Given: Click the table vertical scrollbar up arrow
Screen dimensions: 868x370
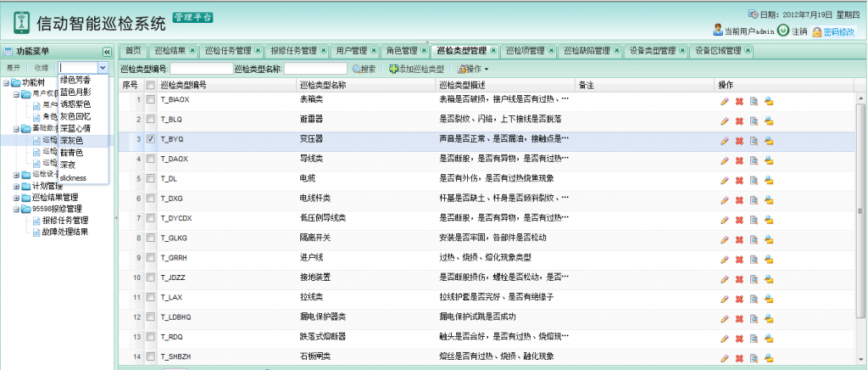Looking at the screenshot, I should click(860, 98).
